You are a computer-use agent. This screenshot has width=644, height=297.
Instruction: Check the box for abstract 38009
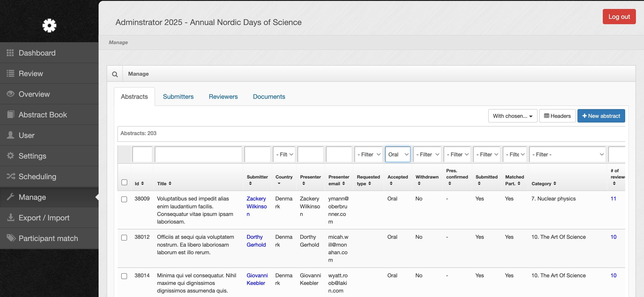(x=124, y=199)
